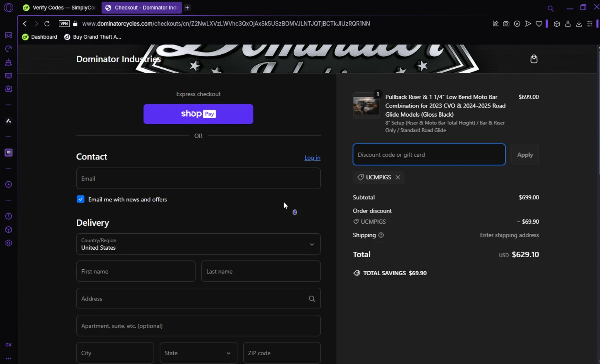This screenshot has height=364, width=600.
Task: Open easy setup sliders icon
Action: pyautogui.click(x=590, y=24)
